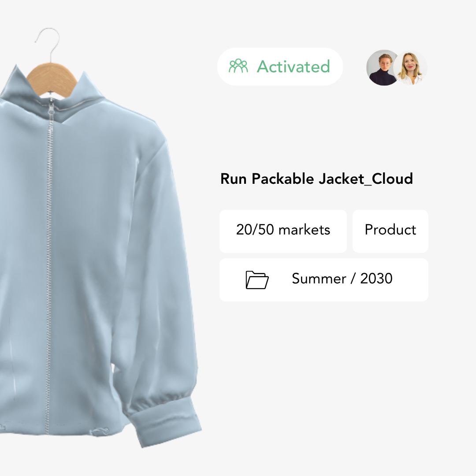Open the folder icon beside Summer / 2030
The width and height of the screenshot is (476, 476).
(x=257, y=279)
